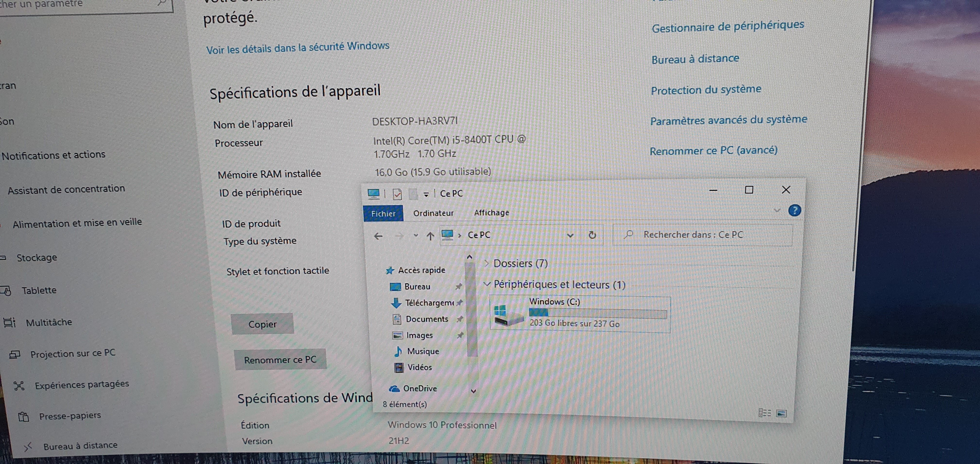Image resolution: width=980 pixels, height=464 pixels.
Task: Click the forward arrow in Explorer
Action: [399, 236]
